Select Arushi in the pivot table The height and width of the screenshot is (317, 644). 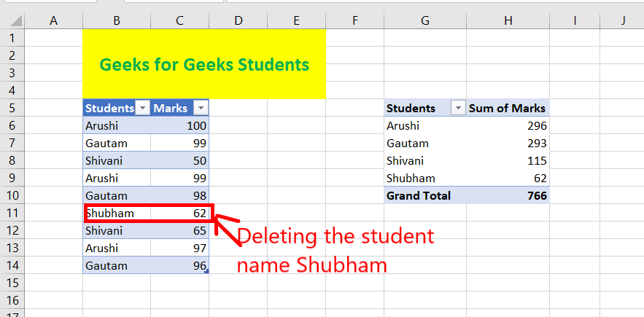425,125
